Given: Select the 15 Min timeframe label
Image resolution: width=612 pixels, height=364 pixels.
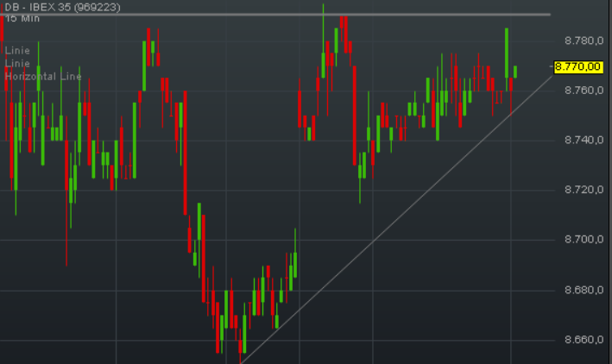Looking at the screenshot, I should coord(22,18).
